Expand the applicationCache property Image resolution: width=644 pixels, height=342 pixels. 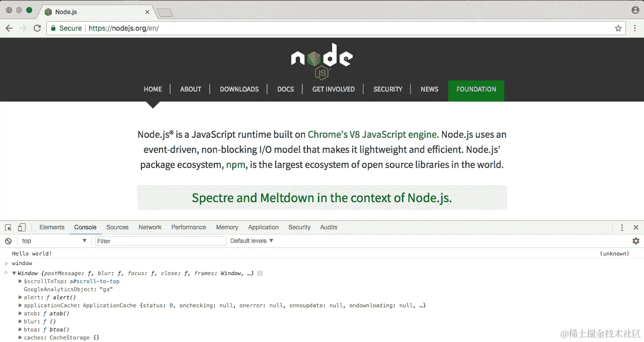(20, 306)
